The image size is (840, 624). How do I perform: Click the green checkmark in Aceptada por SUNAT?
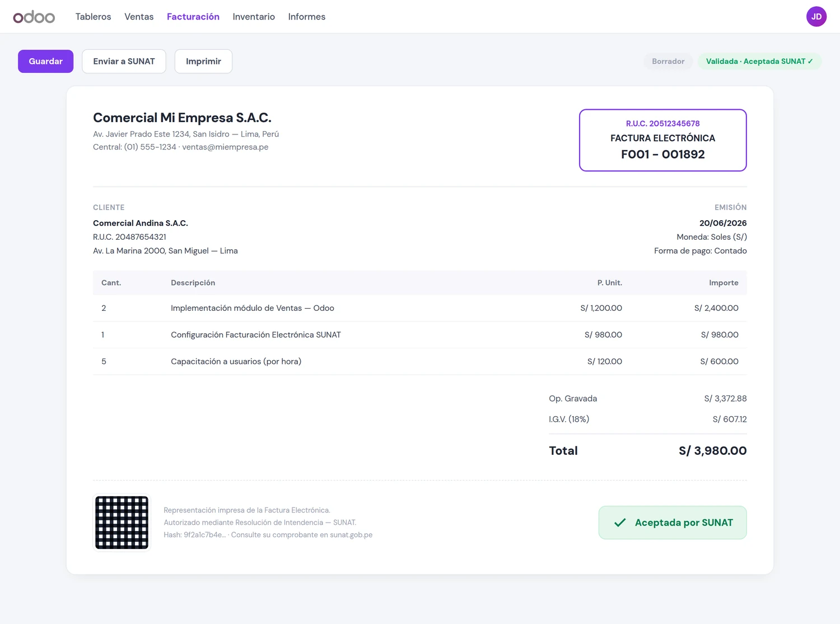click(x=620, y=523)
